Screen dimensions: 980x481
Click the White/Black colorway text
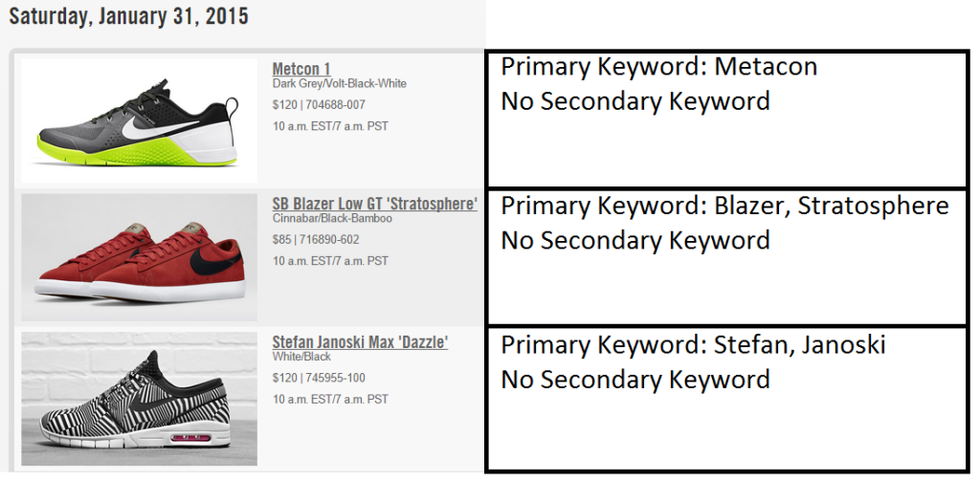(x=301, y=356)
